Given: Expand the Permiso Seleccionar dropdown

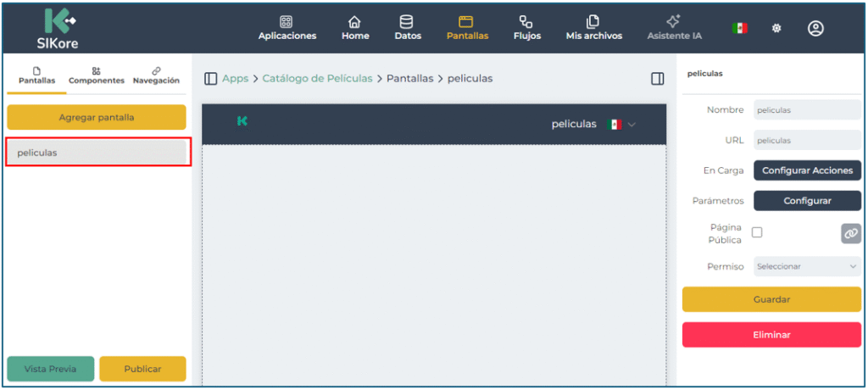Looking at the screenshot, I should (x=807, y=266).
